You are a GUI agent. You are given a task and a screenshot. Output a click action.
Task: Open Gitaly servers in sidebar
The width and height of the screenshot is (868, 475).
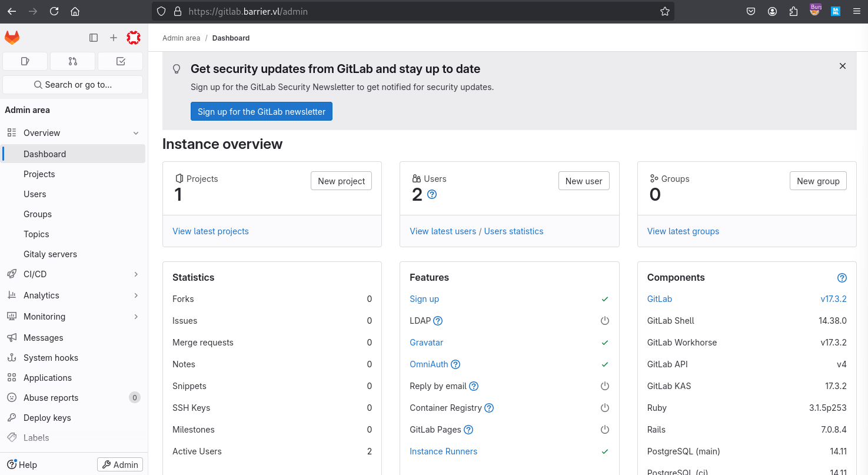click(x=74, y=254)
